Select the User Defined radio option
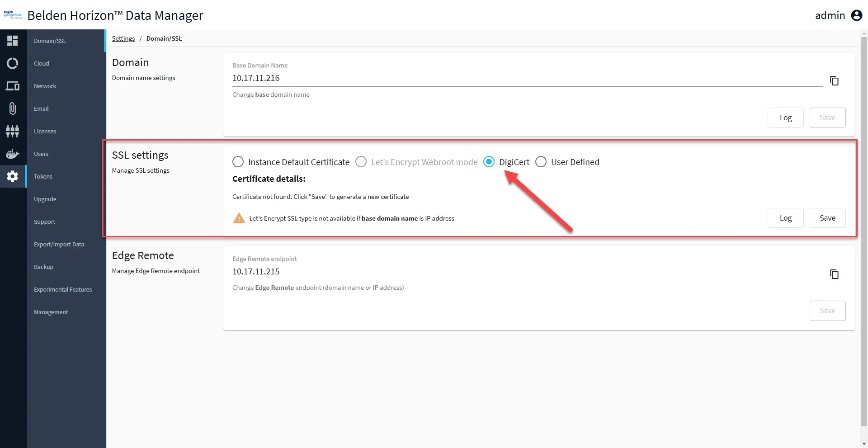868x448 pixels. pos(541,162)
